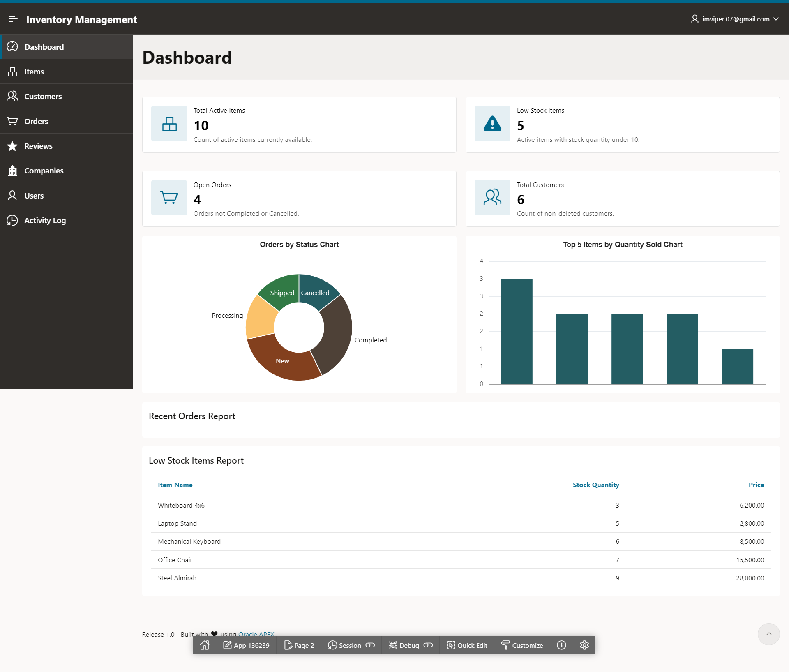Click the Items boxes icon in sidebar
The width and height of the screenshot is (789, 672).
pyautogui.click(x=12, y=72)
